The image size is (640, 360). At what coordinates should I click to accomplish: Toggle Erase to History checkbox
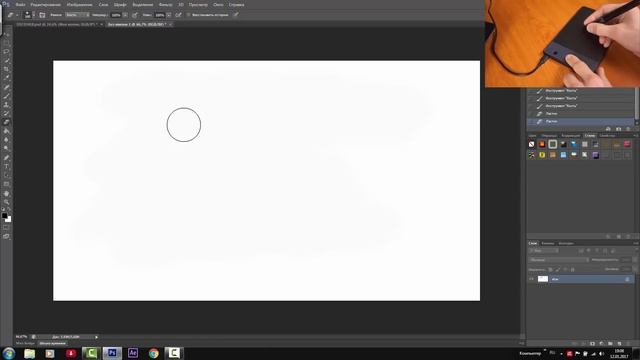189,15
